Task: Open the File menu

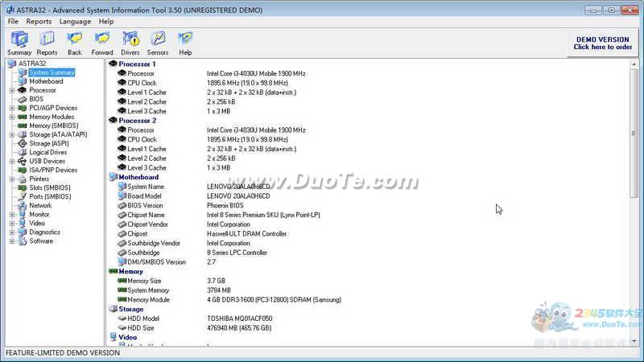Action: (x=13, y=22)
